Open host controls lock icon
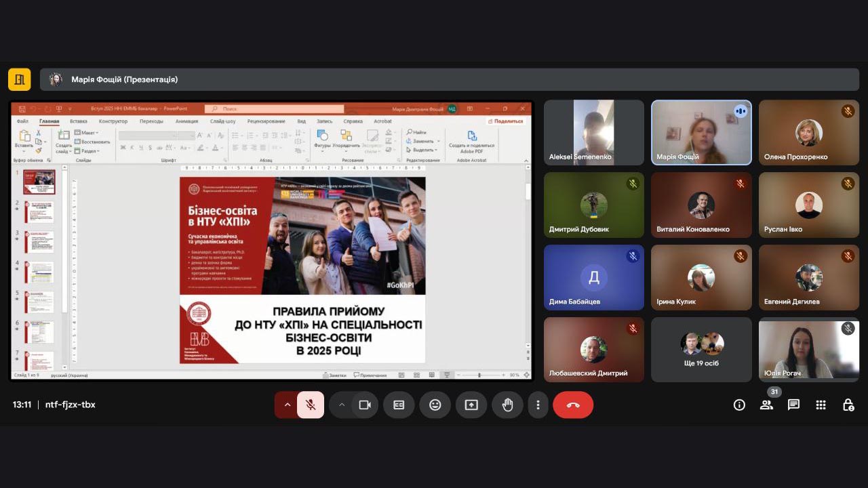Image resolution: width=868 pixels, height=488 pixels. [848, 405]
